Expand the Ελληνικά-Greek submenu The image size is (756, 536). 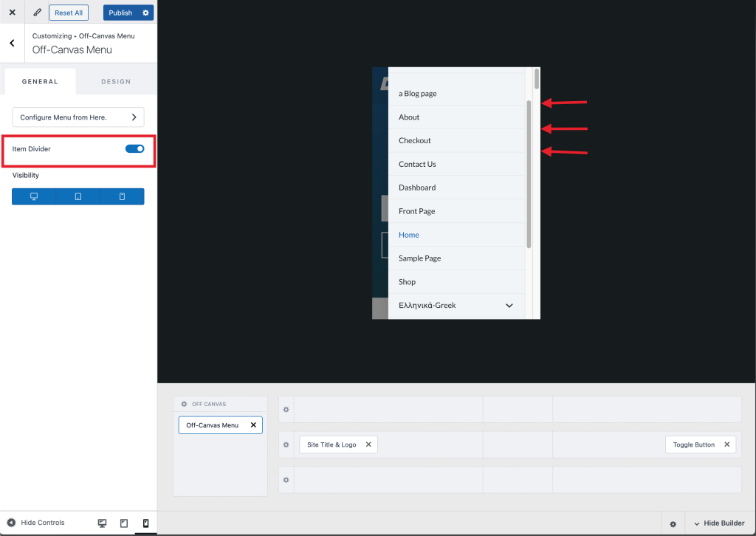pyautogui.click(x=509, y=306)
